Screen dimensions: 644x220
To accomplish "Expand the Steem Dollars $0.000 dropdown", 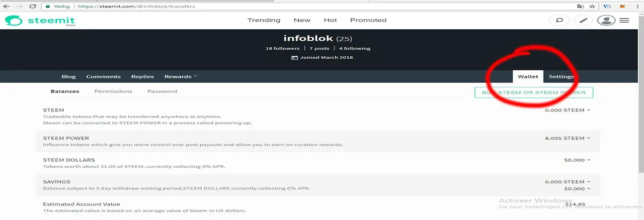I will click(x=577, y=160).
